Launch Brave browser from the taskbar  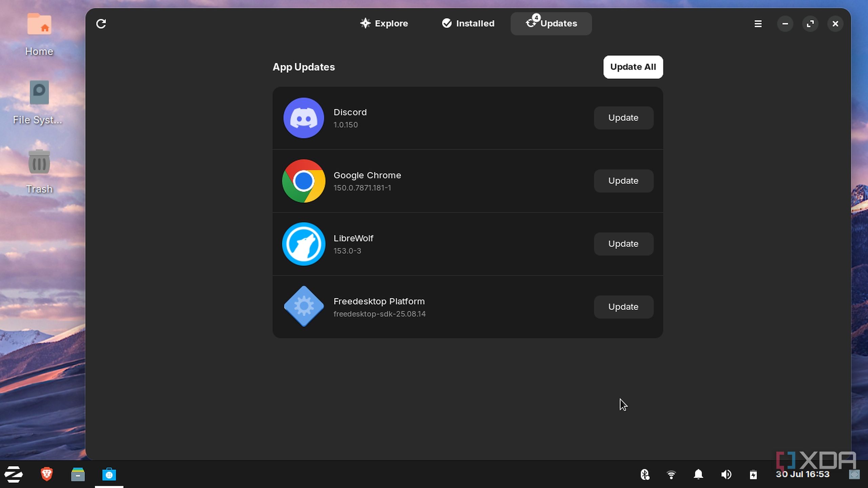pos(46,474)
